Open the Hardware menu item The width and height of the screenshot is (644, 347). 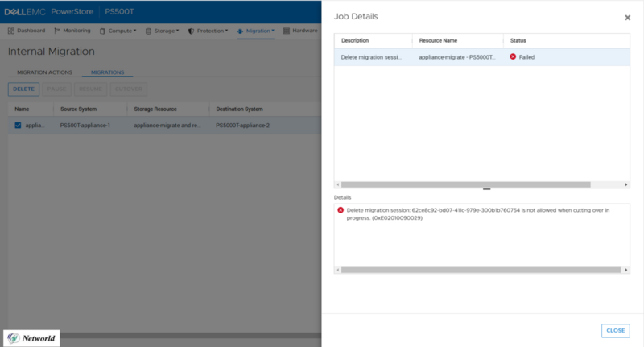pyautogui.click(x=300, y=31)
